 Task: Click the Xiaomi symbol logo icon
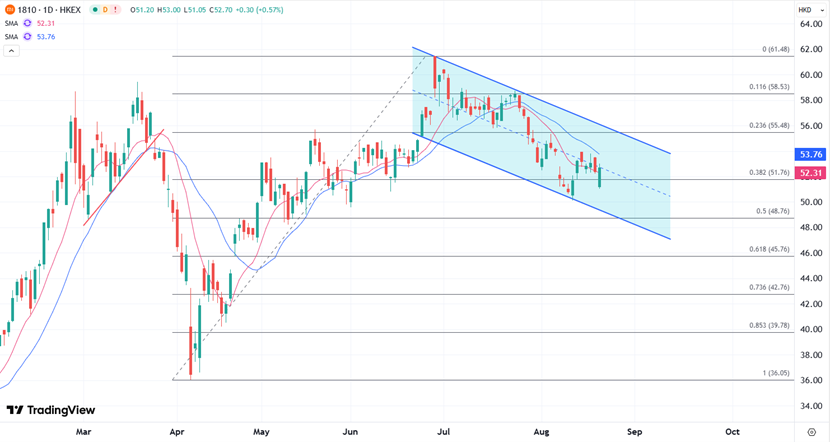pyautogui.click(x=10, y=10)
